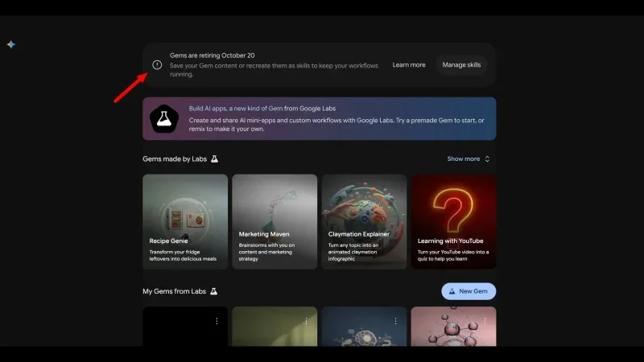Click flask icon beside Gems made by Labs
Screen dimensions: 644x362
tap(214, 158)
